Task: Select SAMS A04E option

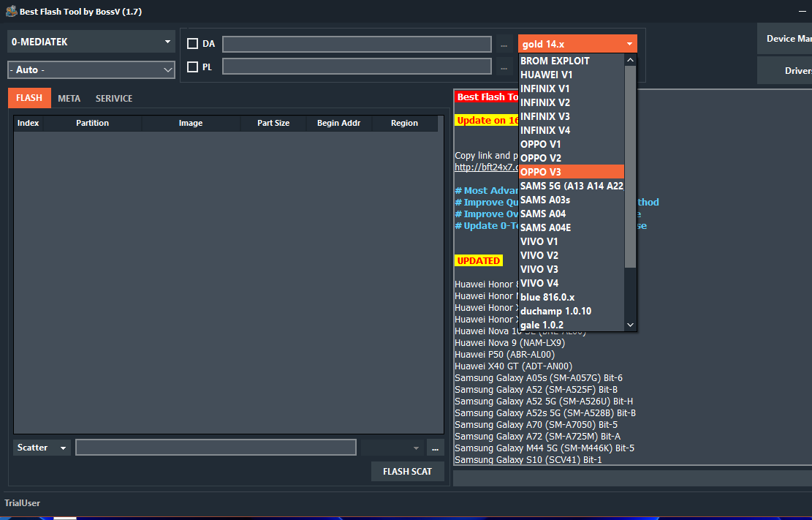Action: (572, 227)
